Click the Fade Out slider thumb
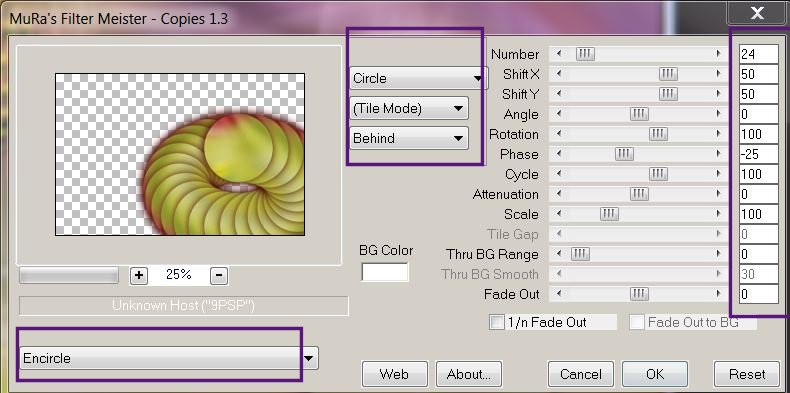 click(639, 294)
